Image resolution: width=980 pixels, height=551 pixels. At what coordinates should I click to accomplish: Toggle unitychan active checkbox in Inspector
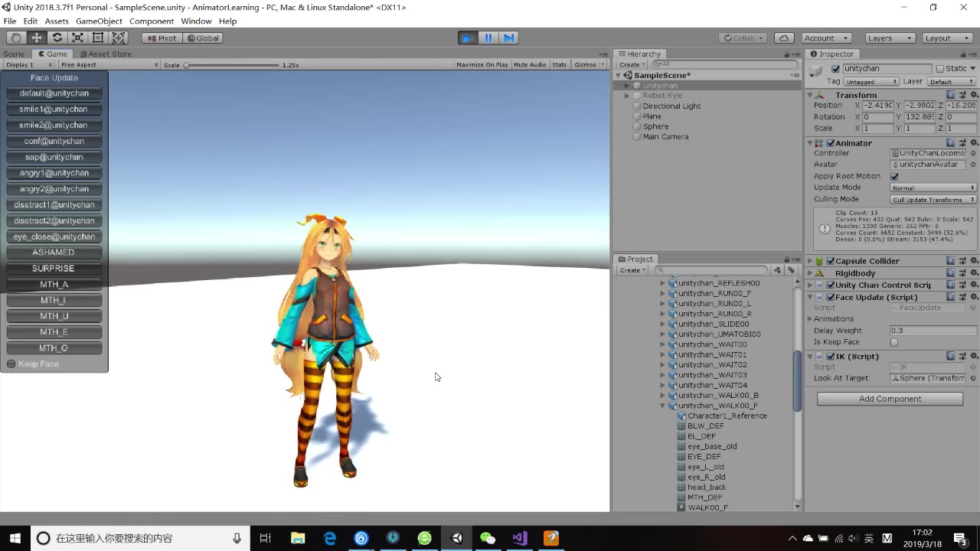tap(835, 69)
